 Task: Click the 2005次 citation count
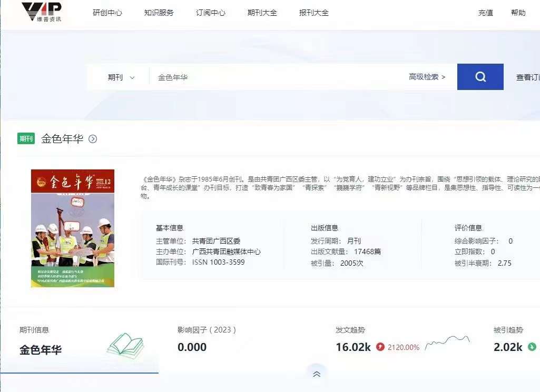[351, 263]
